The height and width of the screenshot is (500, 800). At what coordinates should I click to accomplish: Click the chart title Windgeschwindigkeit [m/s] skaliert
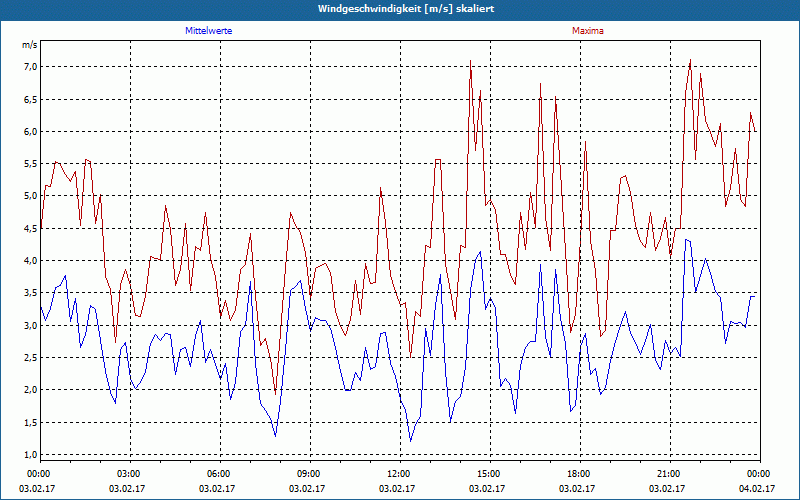pos(406,9)
